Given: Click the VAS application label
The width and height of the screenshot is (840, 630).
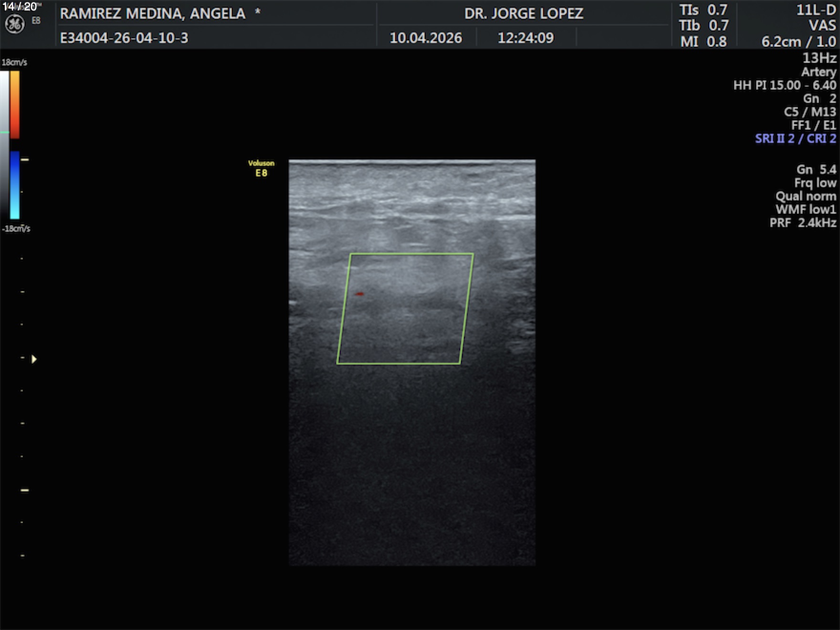Looking at the screenshot, I should click(822, 26).
